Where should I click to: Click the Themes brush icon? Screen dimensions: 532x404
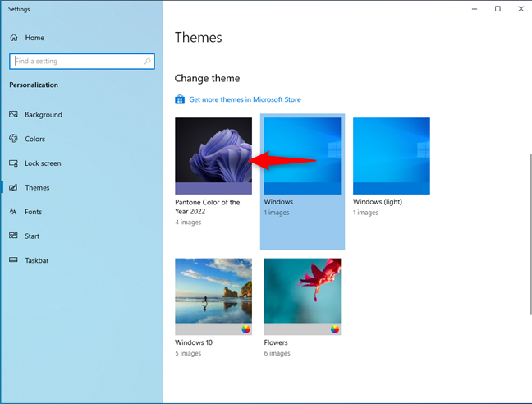click(13, 187)
